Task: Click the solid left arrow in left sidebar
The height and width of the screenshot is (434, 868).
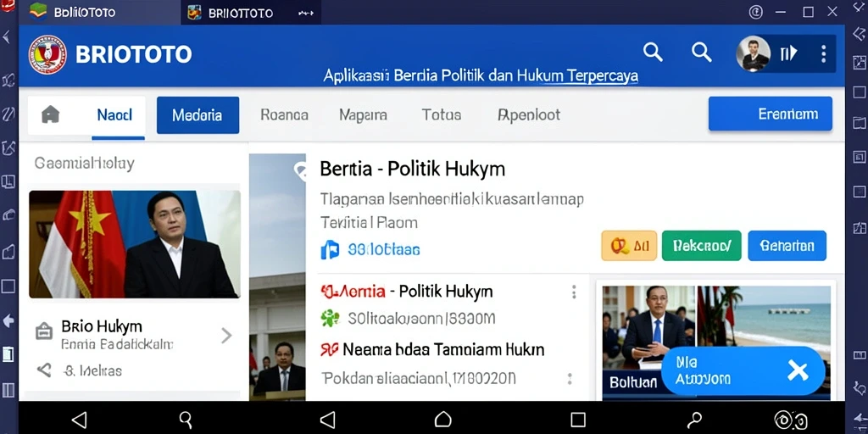Action: (x=8, y=320)
